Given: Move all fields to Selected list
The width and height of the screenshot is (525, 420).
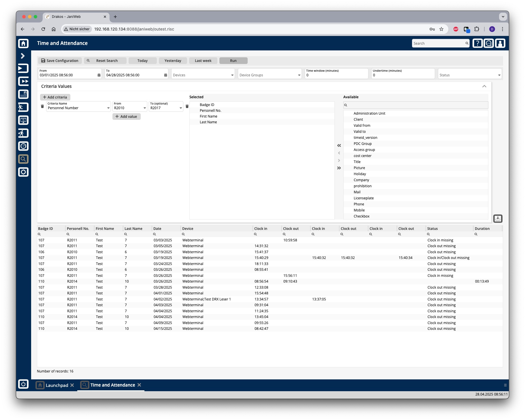Looking at the screenshot, I should click(x=339, y=145).
